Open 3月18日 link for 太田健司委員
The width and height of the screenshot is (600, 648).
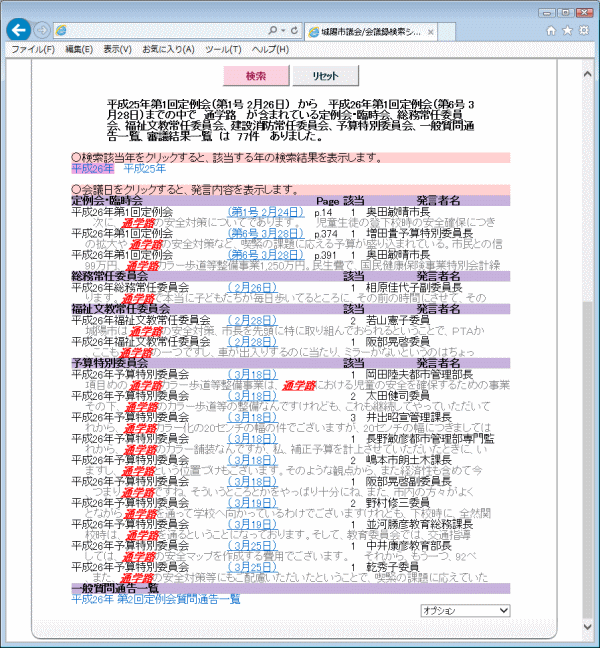point(252,396)
